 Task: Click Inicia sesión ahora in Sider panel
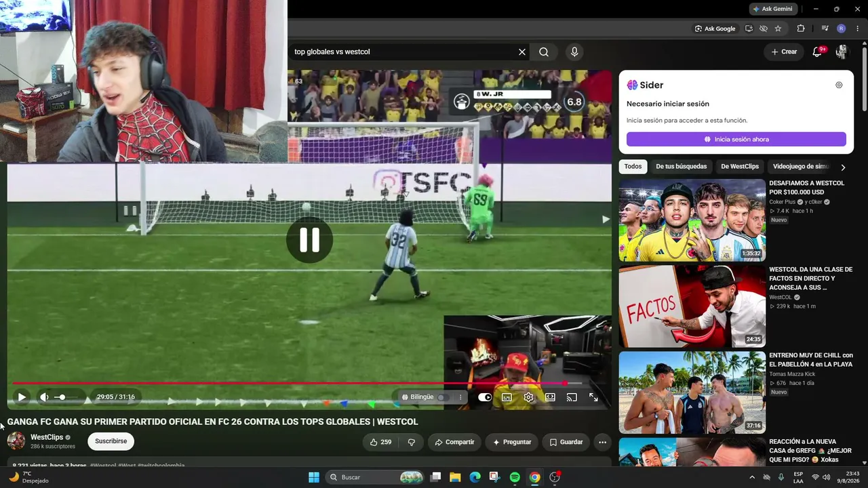click(736, 139)
